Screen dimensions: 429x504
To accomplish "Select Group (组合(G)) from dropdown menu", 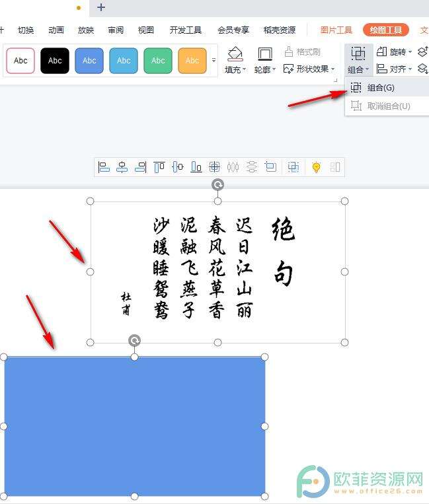I will (387, 87).
